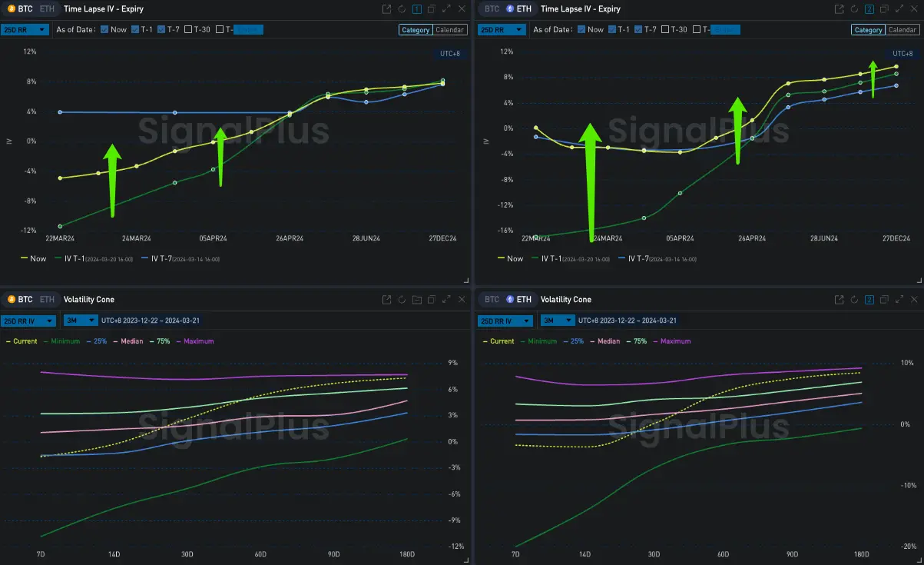The width and height of the screenshot is (924, 565).
Task: Switch ETH Volatility Cone to BTC
Action: click(x=492, y=300)
